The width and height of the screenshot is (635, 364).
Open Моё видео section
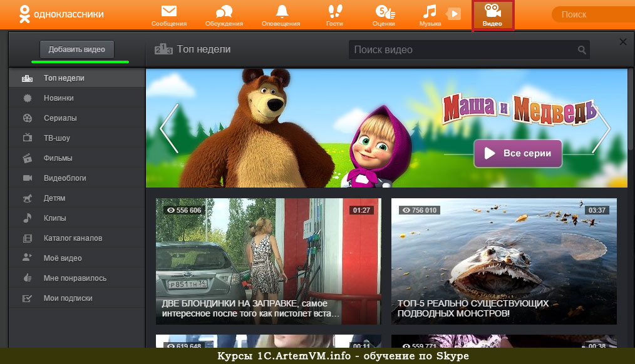77,258
